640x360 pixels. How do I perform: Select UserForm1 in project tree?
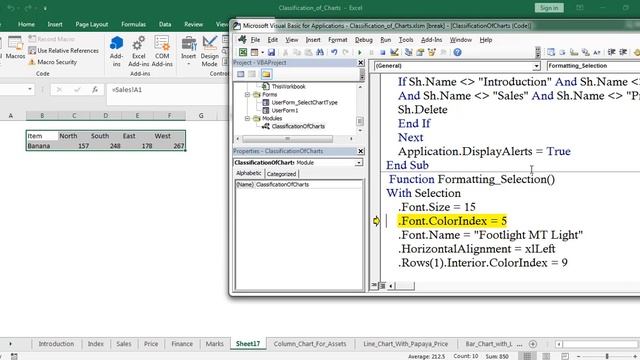[x=285, y=110]
